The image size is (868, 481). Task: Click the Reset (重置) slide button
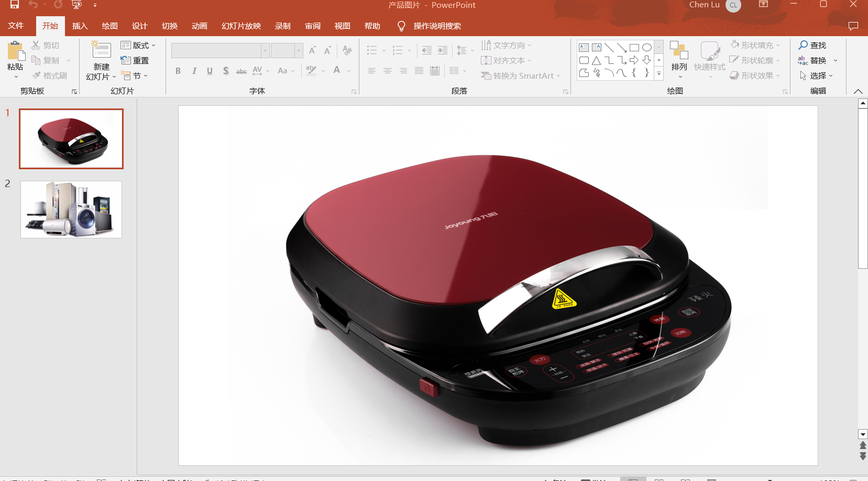pos(135,60)
